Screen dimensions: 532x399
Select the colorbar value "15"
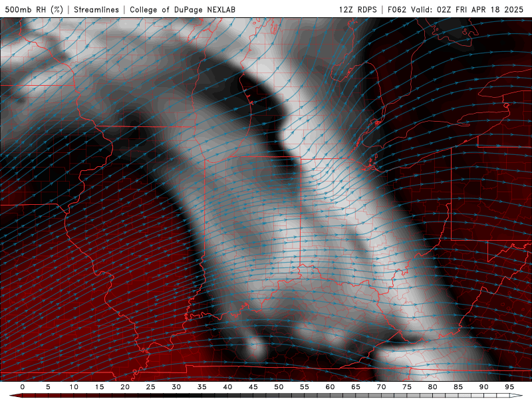click(x=99, y=387)
